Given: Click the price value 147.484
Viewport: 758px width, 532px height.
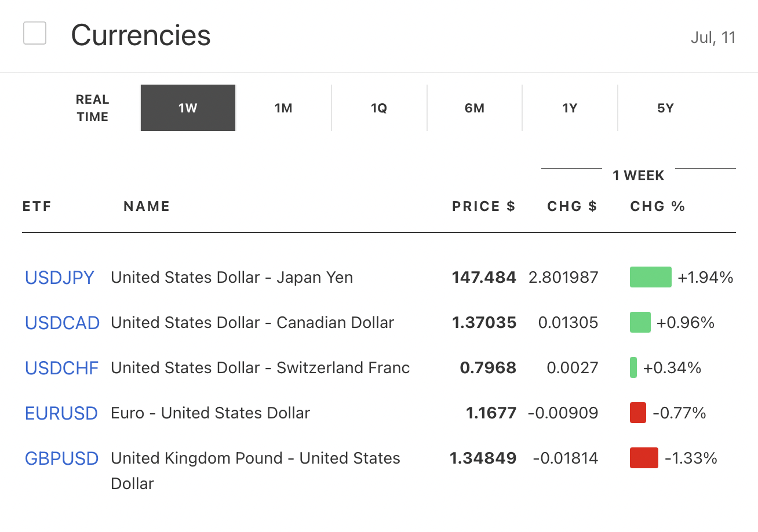Looking at the screenshot, I should (484, 278).
